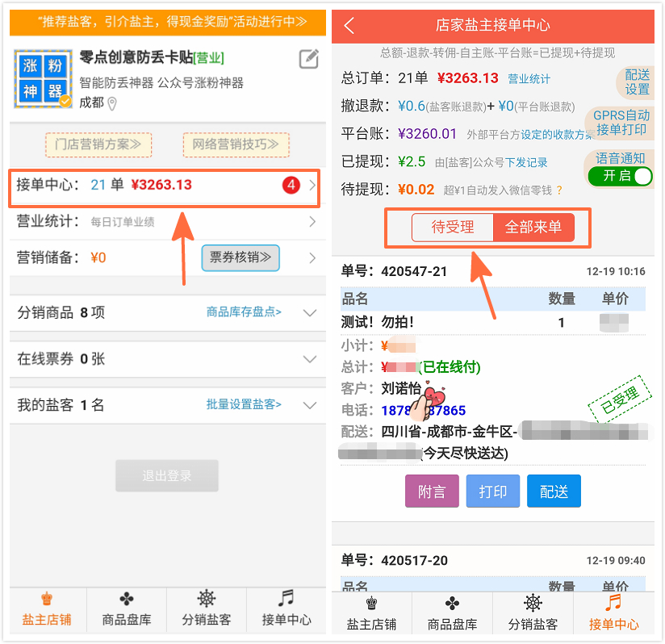The image size is (665, 644).
Task: Open 分销盐客 in the left bottom bar
Action: [x=207, y=610]
